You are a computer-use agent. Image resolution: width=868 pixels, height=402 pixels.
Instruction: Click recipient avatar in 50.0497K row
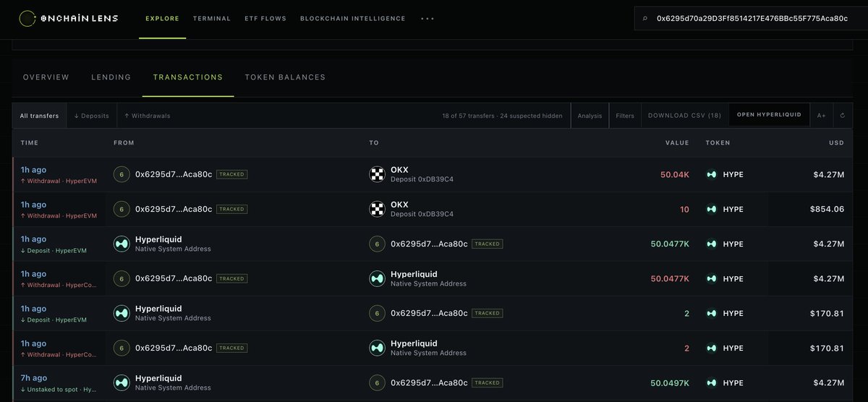[x=377, y=382]
